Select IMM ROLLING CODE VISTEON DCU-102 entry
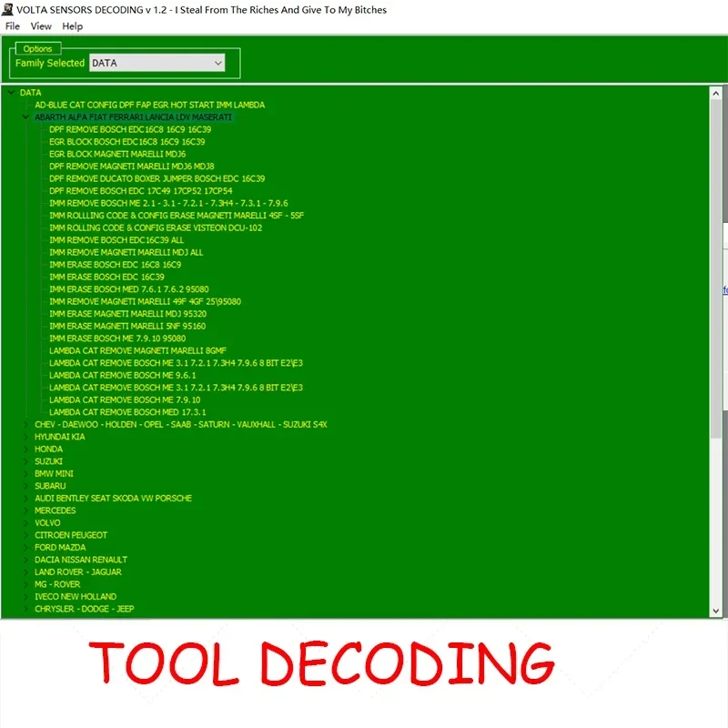This screenshot has width=728, height=728. (156, 228)
